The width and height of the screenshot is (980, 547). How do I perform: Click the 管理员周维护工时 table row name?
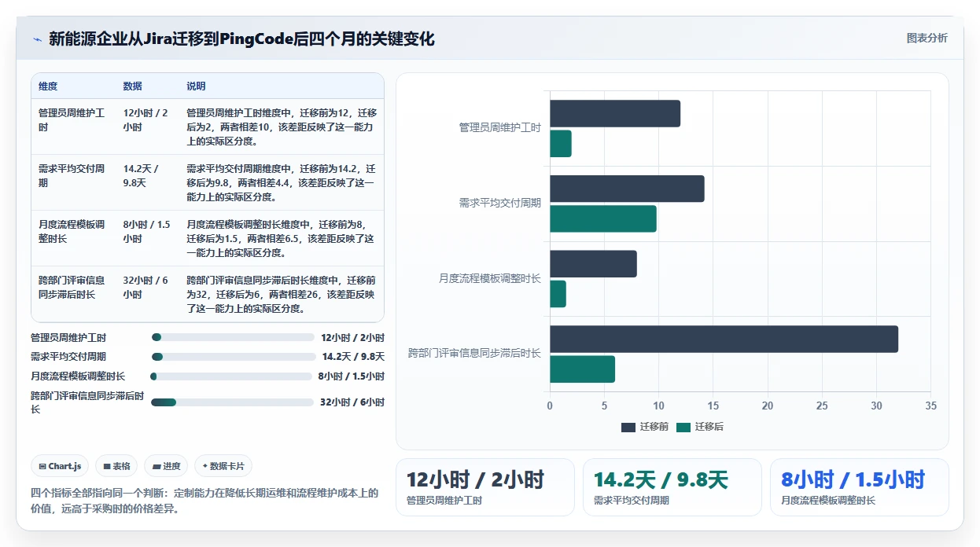point(72,120)
